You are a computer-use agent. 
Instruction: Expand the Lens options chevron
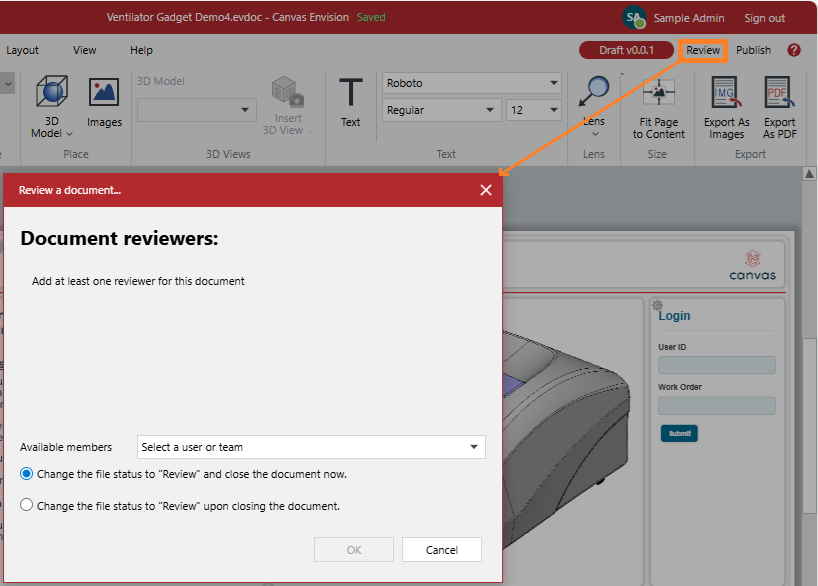point(595,134)
